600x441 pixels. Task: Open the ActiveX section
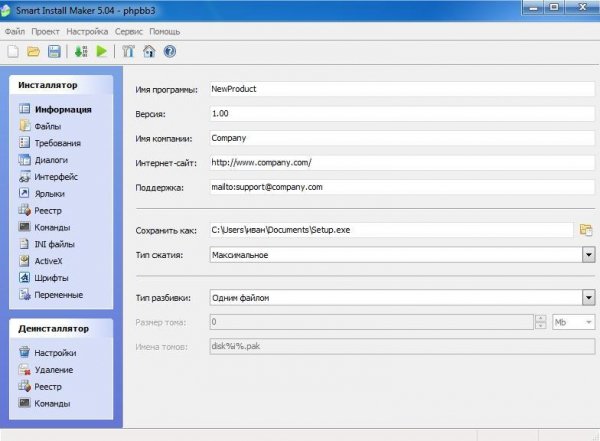pos(48,261)
